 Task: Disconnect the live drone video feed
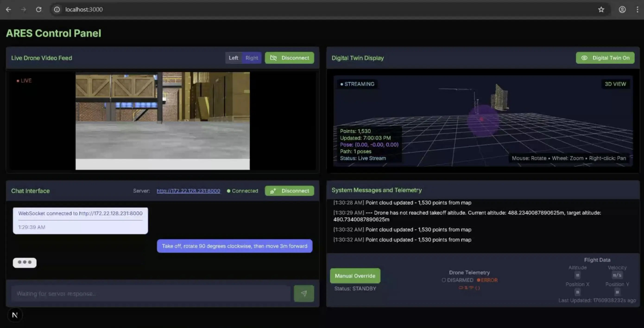pos(289,58)
